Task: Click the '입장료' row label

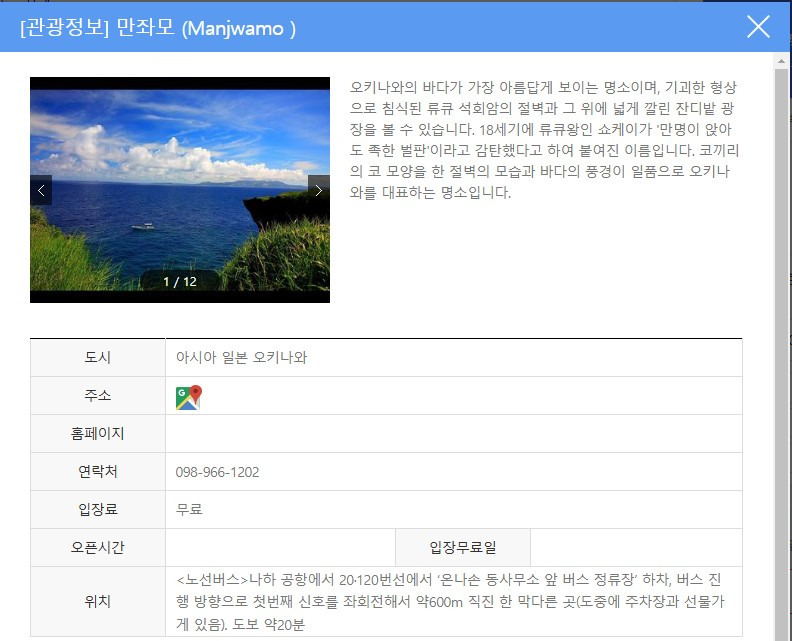Action: coord(97,509)
